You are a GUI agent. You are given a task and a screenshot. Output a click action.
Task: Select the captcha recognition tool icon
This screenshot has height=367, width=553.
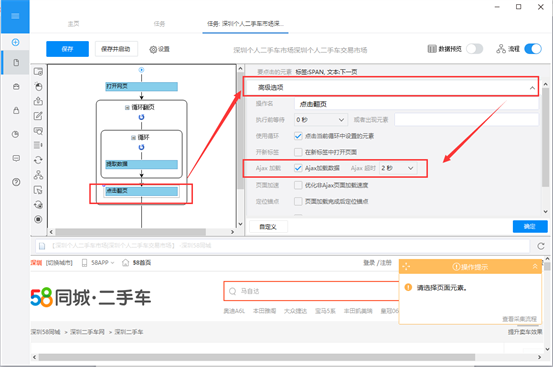coord(38,131)
